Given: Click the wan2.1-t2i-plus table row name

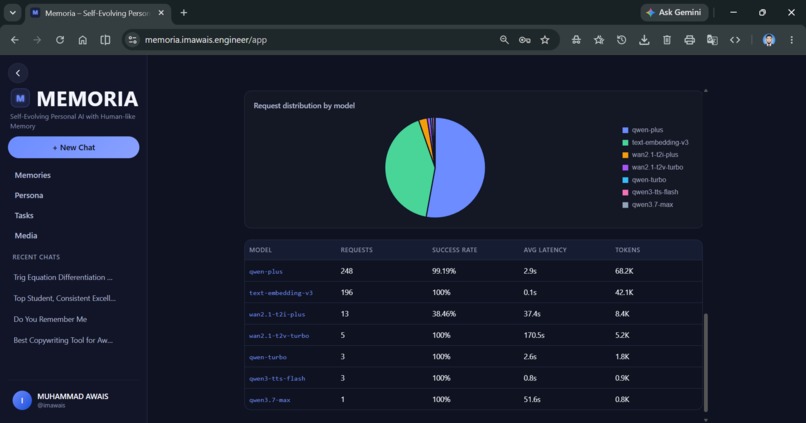Looking at the screenshot, I should click(277, 314).
